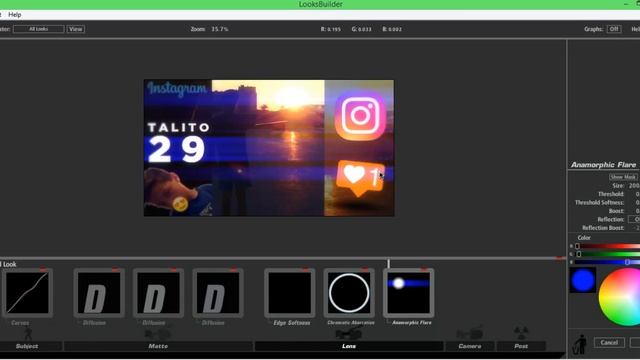This screenshot has width=640, height=360.
Task: Click the Edge Softness tool label
Action: pos(291,323)
